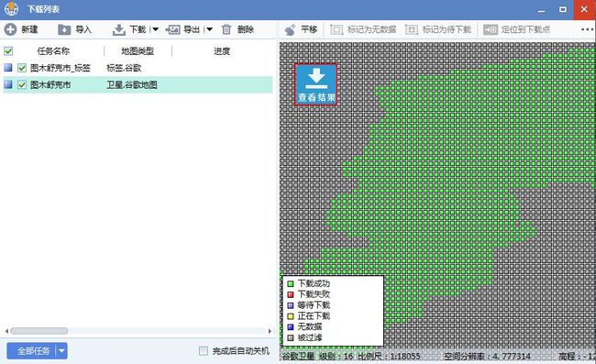Click the 全部任务 button
Image resolution: width=596 pixels, height=364 pixels.
click(x=32, y=350)
